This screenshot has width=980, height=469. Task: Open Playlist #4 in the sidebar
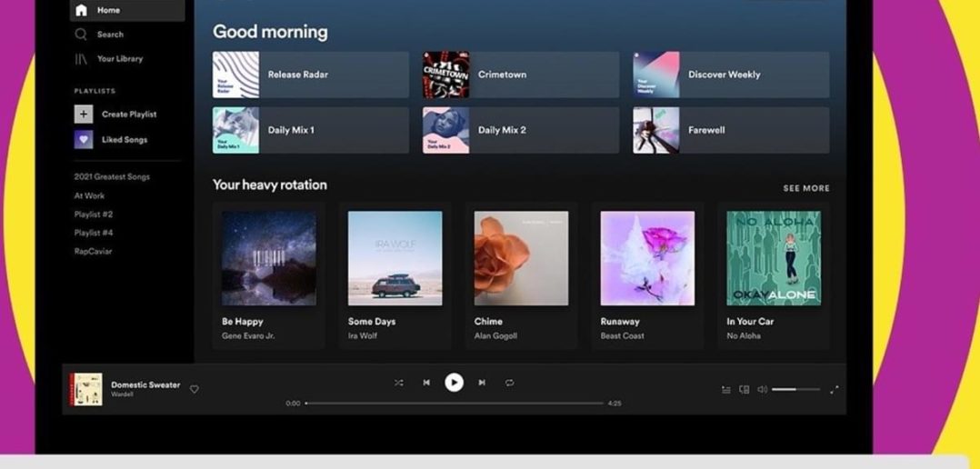[x=94, y=233]
